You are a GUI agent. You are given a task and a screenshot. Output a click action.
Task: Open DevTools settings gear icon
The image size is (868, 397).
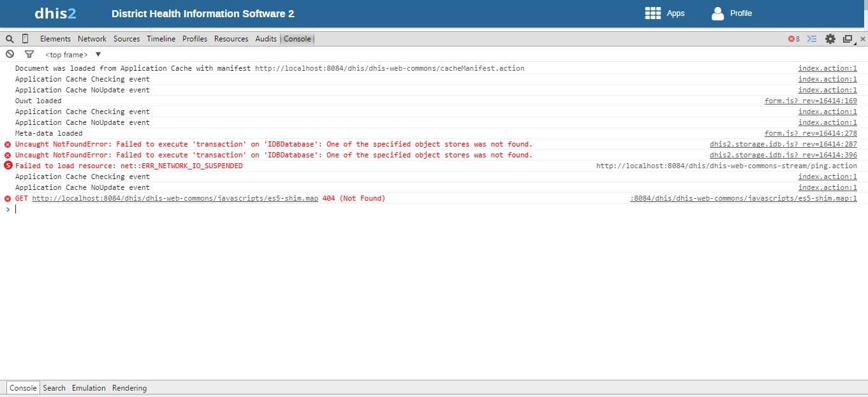[830, 39]
